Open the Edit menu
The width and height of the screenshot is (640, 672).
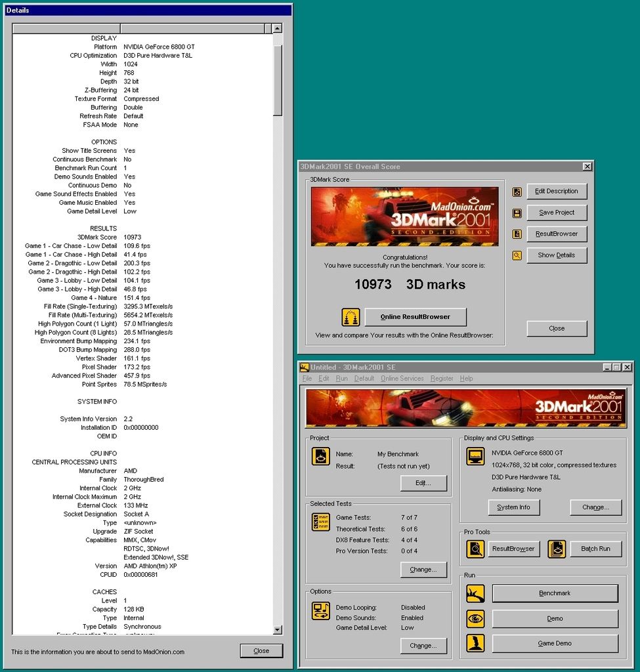click(324, 379)
